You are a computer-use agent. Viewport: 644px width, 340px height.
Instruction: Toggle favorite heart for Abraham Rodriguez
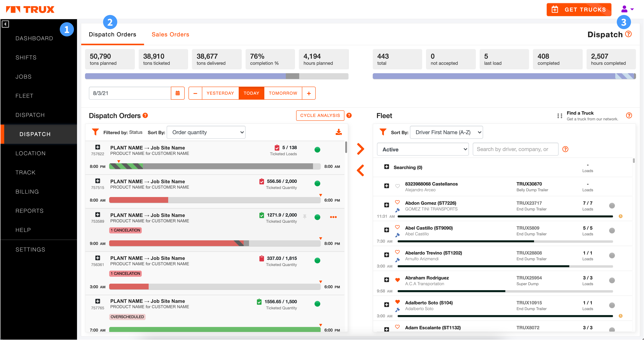tap(397, 280)
